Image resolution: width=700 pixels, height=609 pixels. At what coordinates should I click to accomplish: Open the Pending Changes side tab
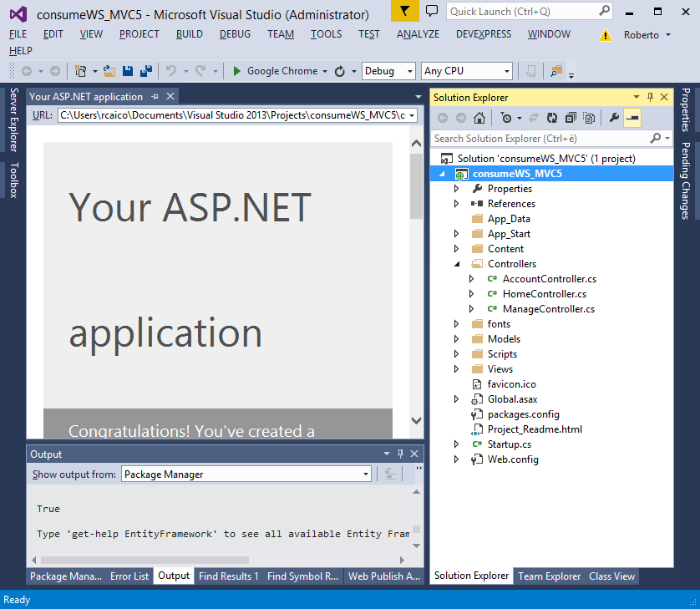685,180
